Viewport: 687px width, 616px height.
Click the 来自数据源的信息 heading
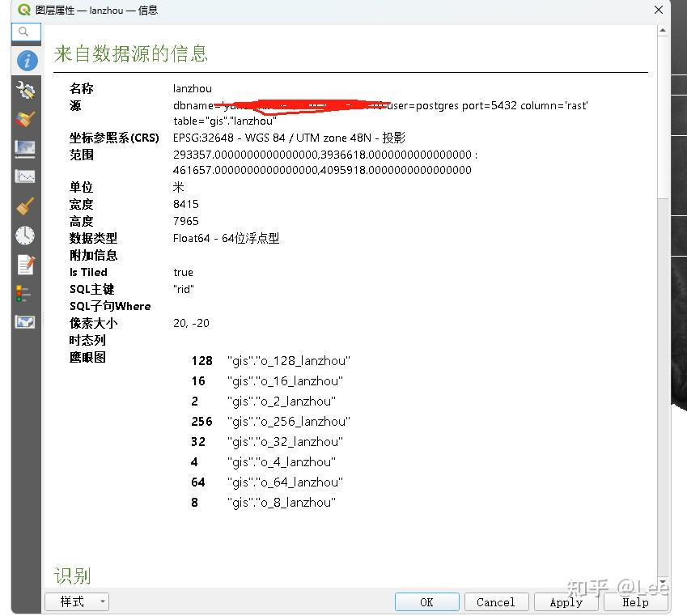tap(130, 53)
